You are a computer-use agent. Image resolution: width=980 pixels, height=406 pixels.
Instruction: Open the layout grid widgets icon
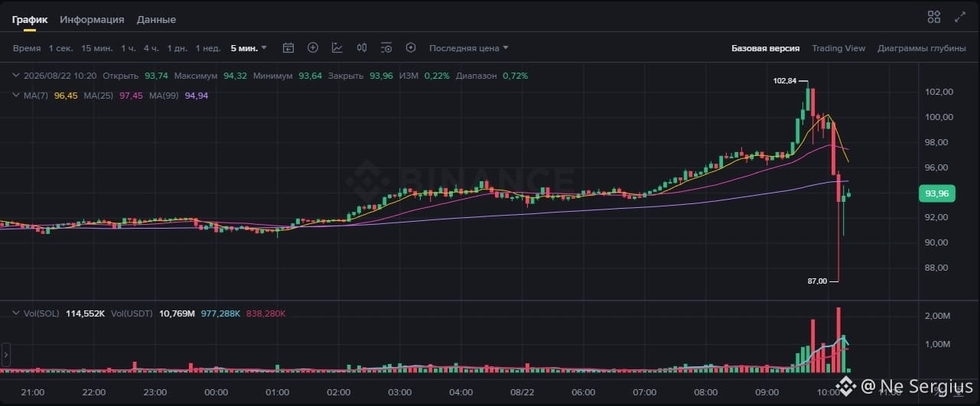click(934, 17)
